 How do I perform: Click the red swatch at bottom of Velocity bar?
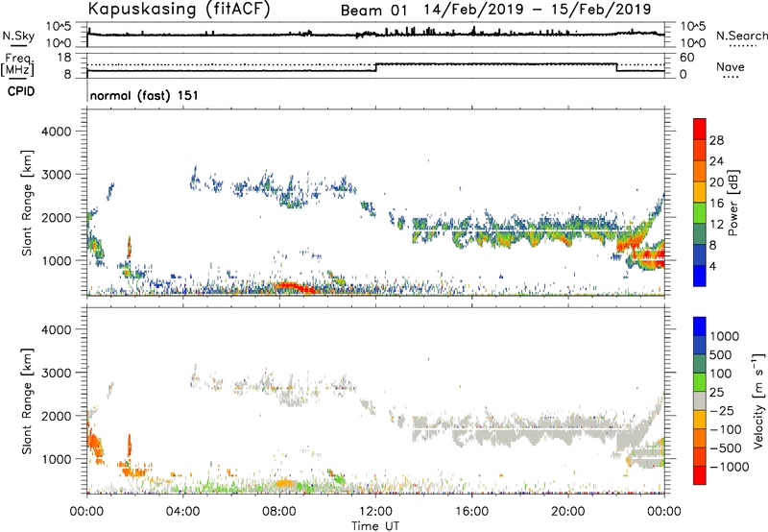(x=700, y=475)
